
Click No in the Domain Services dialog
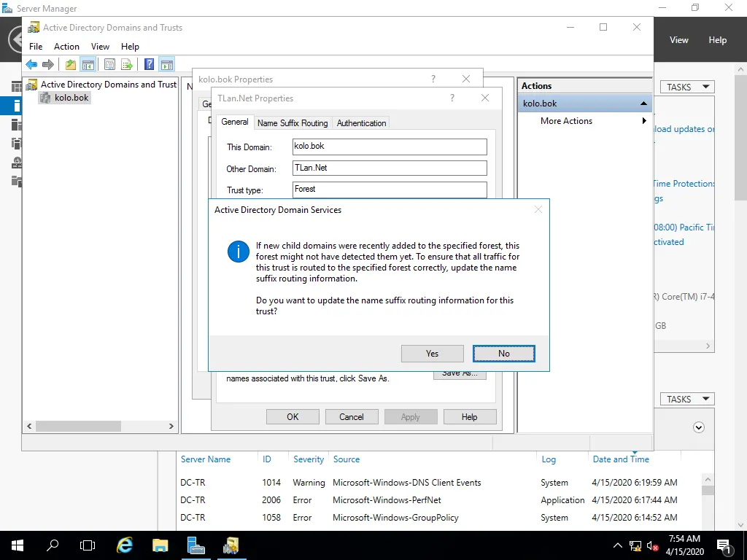click(x=503, y=354)
